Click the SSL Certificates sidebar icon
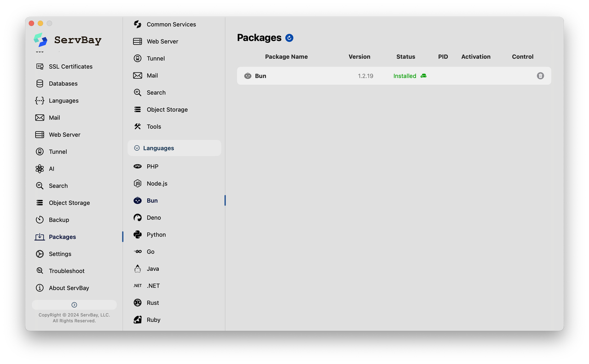Image resolution: width=589 pixels, height=364 pixels. point(40,67)
